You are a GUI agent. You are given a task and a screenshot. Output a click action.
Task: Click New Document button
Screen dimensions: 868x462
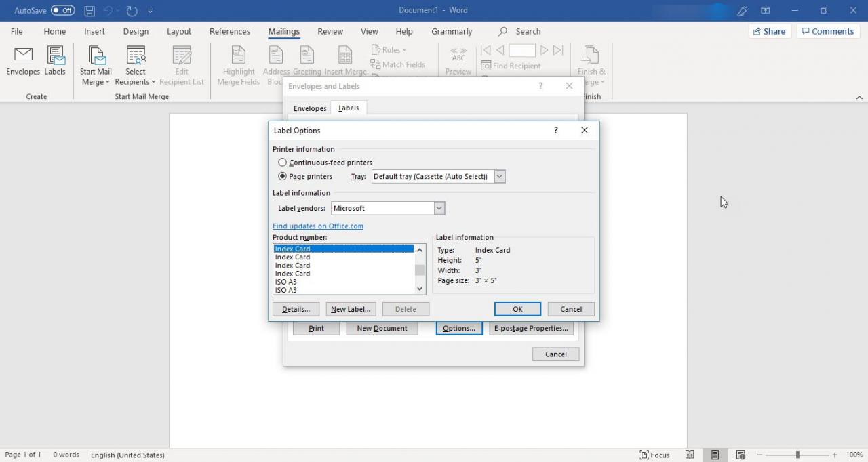click(382, 328)
